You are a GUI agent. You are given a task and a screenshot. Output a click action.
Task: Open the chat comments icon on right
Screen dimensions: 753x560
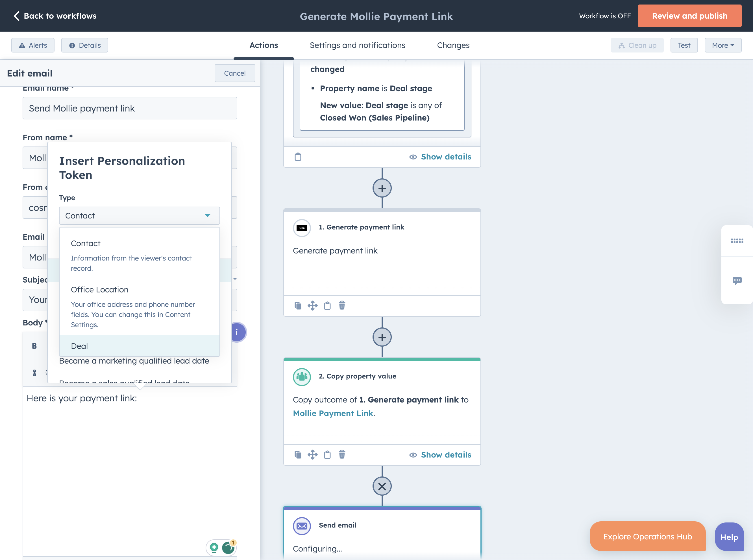[737, 281]
